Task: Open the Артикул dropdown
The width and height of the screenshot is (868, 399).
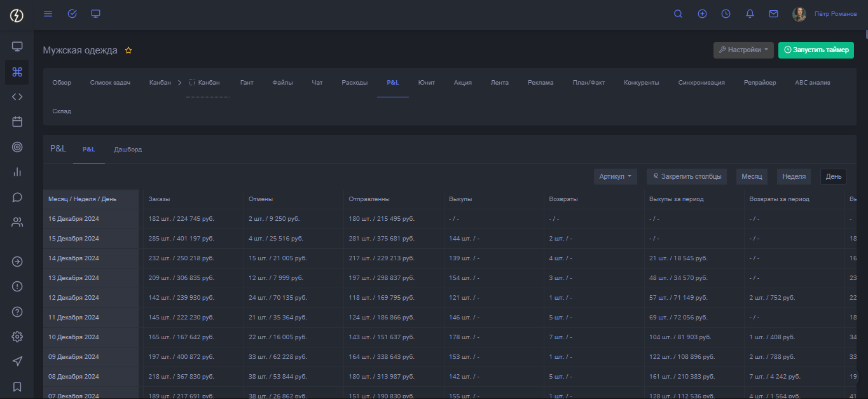Action: (616, 177)
